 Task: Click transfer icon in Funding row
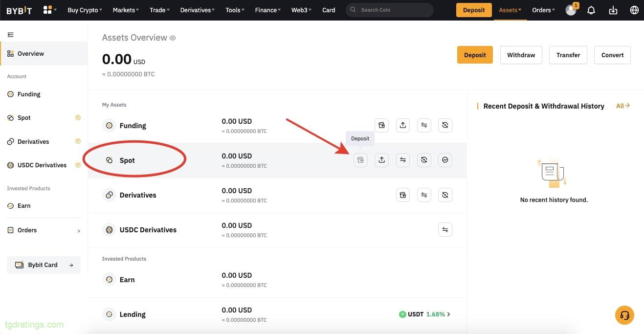click(x=424, y=125)
